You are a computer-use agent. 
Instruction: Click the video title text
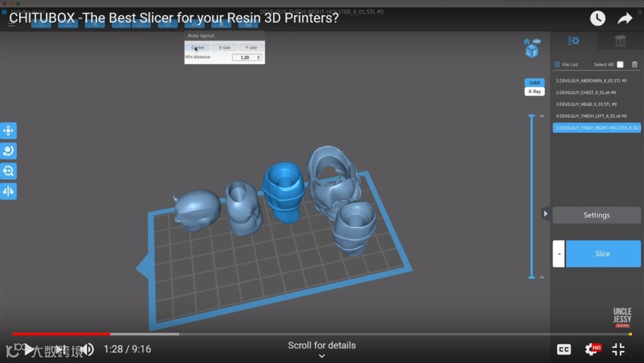pyautogui.click(x=174, y=18)
